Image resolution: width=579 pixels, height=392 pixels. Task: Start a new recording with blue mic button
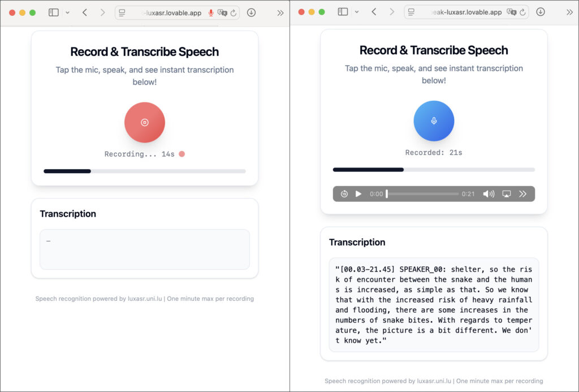coord(434,120)
